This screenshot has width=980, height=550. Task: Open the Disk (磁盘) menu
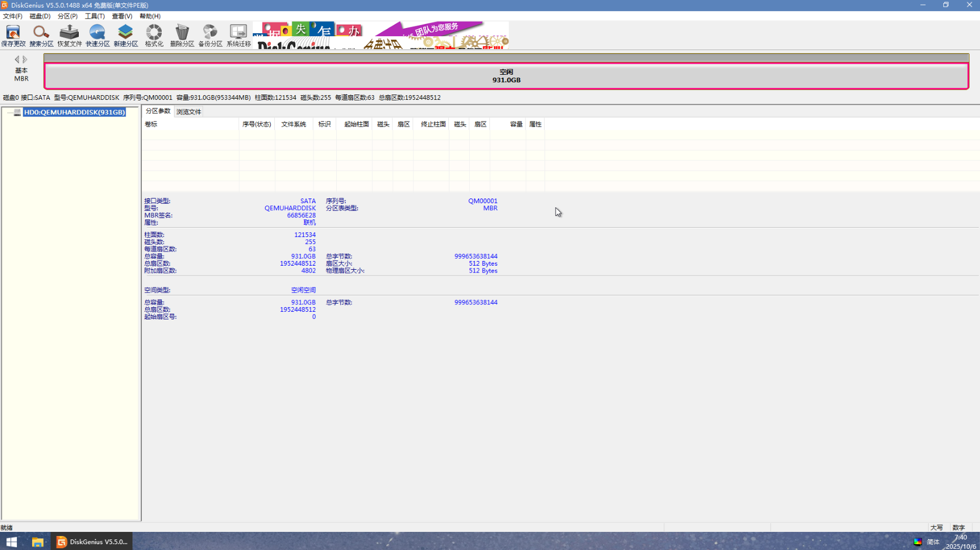[40, 16]
